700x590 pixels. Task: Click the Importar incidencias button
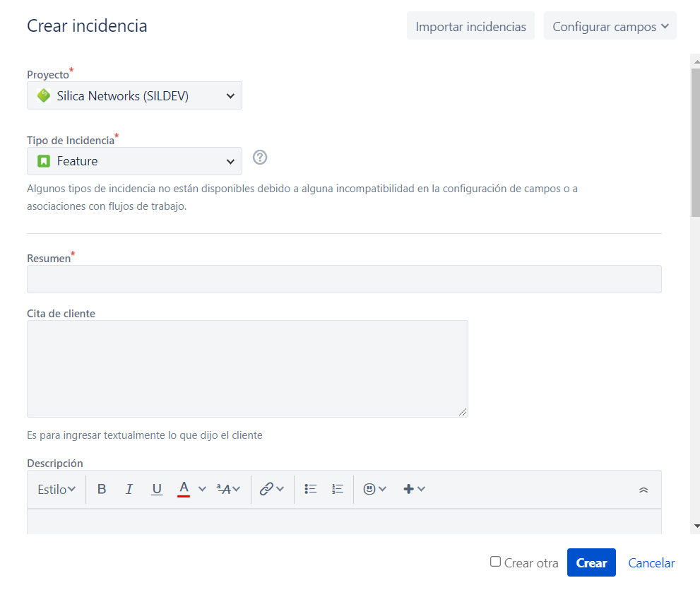(x=470, y=27)
